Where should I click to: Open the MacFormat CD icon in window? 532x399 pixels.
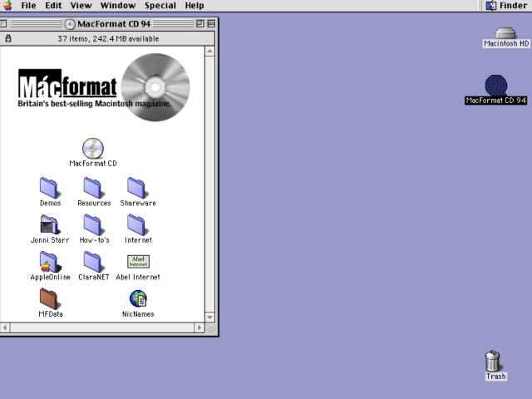click(93, 148)
